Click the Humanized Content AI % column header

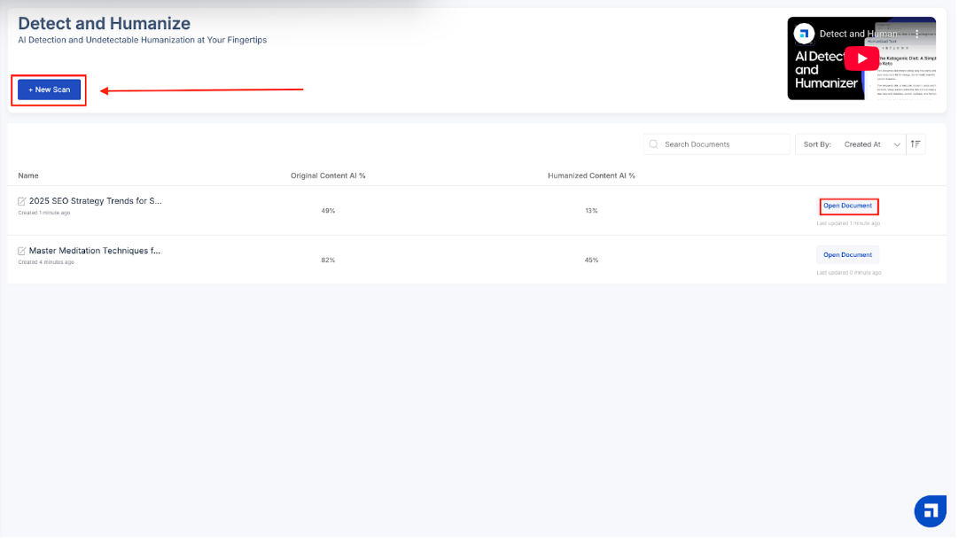tap(591, 175)
